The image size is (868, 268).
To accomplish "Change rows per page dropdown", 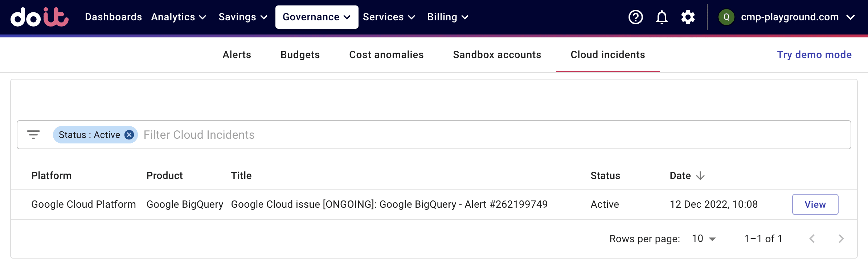I will tap(704, 239).
